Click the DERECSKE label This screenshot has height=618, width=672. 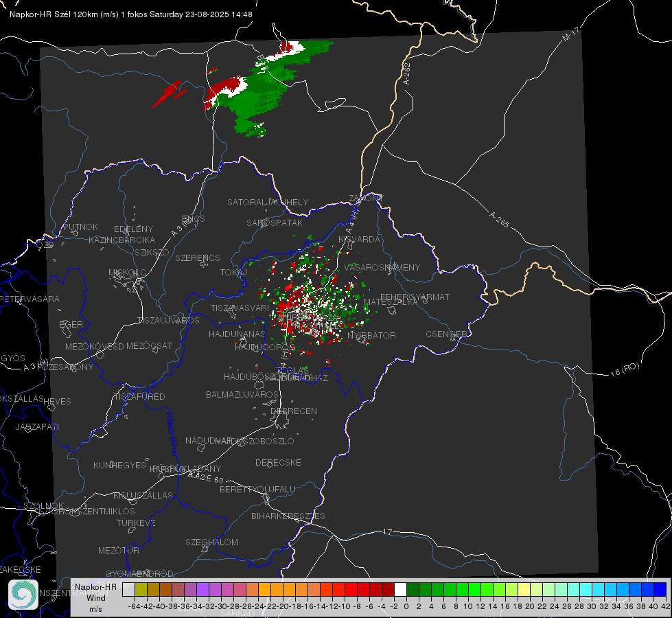tap(278, 462)
